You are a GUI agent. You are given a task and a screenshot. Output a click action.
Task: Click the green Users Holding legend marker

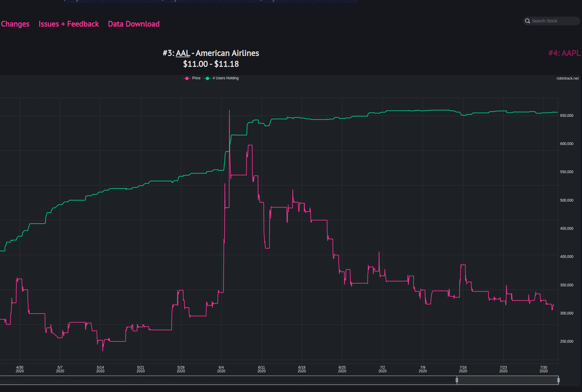coord(208,78)
